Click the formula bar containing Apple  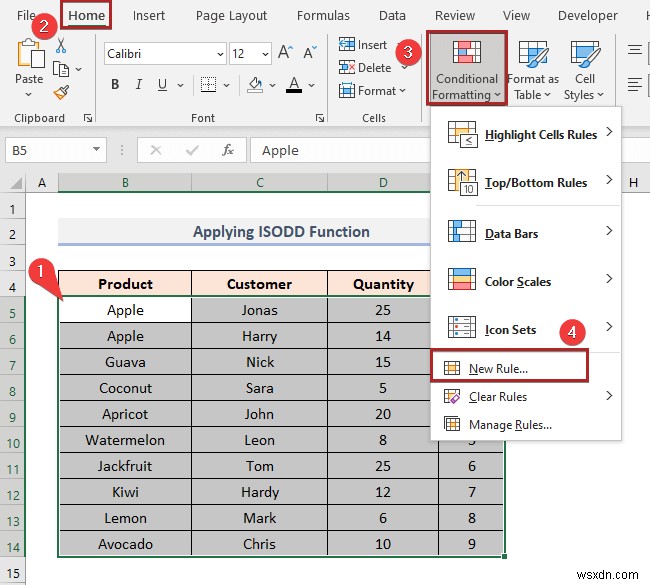tap(340, 150)
